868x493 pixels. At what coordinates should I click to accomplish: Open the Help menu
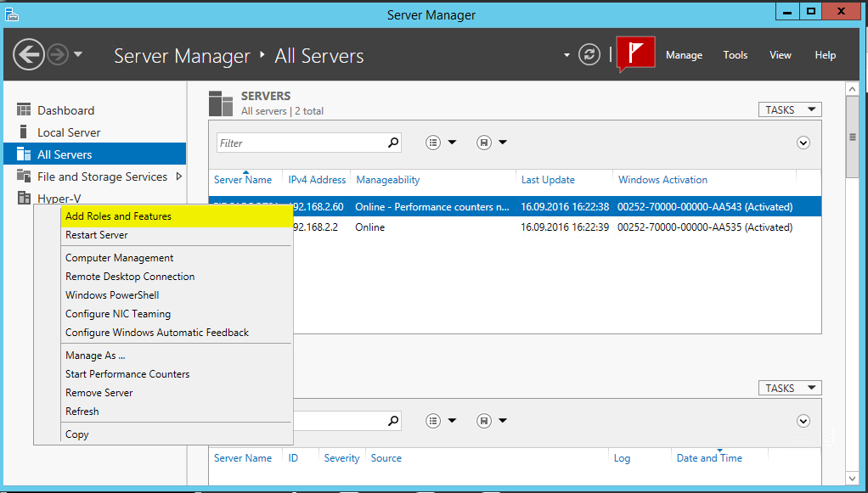825,55
